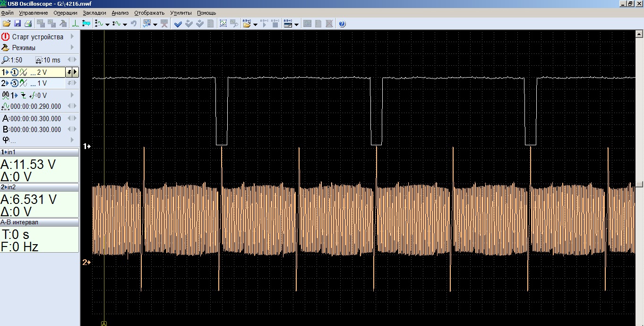Open dropdown arrow beside the chart arrows icon
The width and height of the screenshot is (644, 326).
(x=155, y=25)
